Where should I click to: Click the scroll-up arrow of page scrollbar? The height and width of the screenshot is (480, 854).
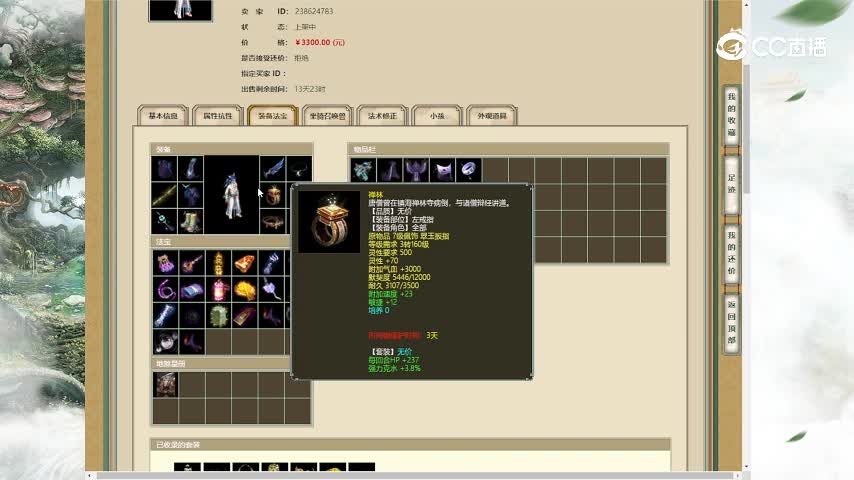[x=747, y=4]
